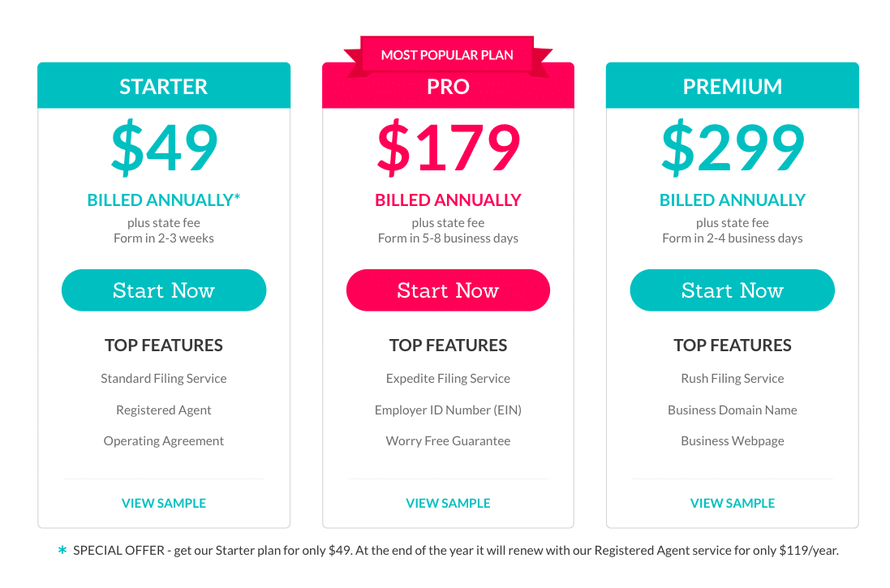The height and width of the screenshot is (588, 890).
Task: Select the PRO plan header
Action: coord(448,87)
